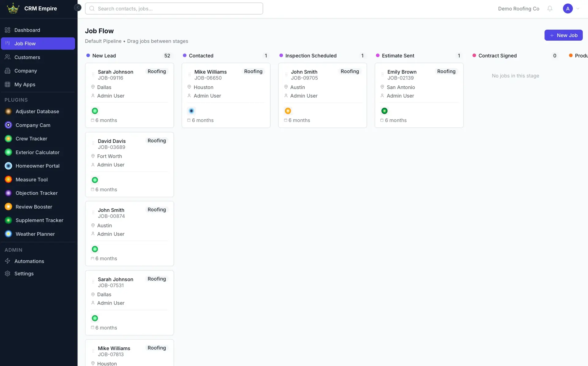The image size is (588, 366).
Task: Open David Davis job JOB-03689
Action: pos(129,164)
